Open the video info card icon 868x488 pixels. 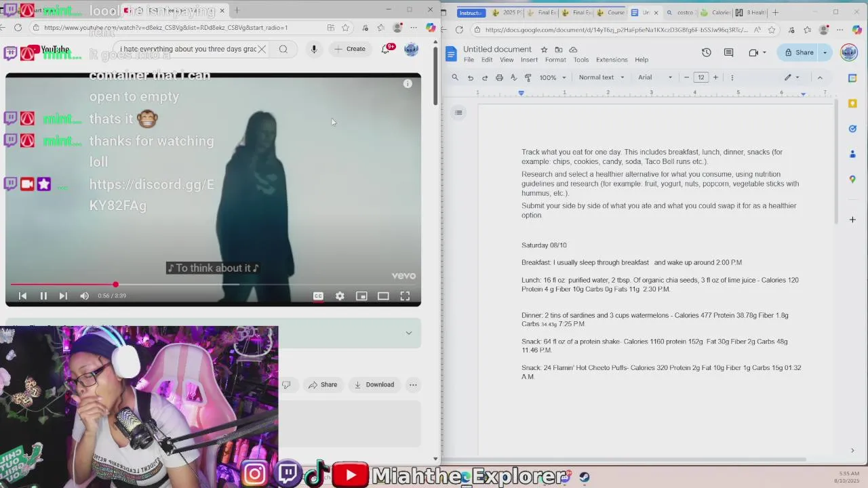408,84
